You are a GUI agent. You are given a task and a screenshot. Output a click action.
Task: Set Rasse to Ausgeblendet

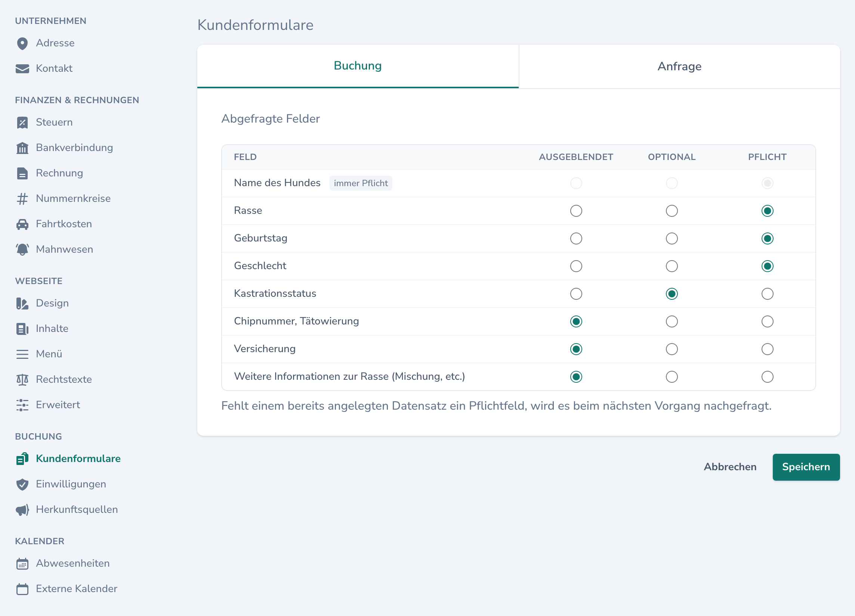[x=576, y=211]
